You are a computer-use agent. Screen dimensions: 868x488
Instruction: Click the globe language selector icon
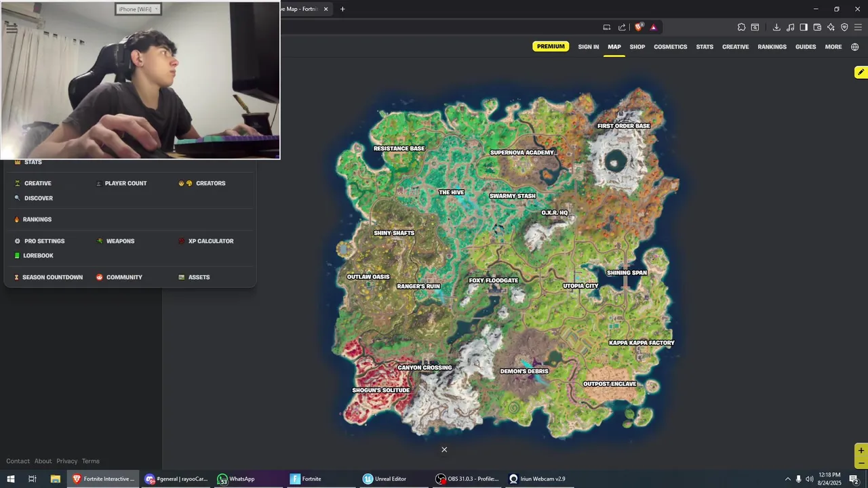tap(854, 47)
